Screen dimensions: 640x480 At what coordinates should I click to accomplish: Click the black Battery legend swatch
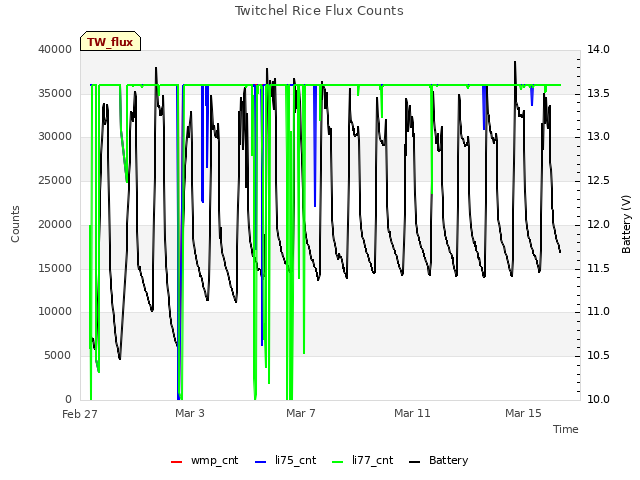tap(414, 462)
